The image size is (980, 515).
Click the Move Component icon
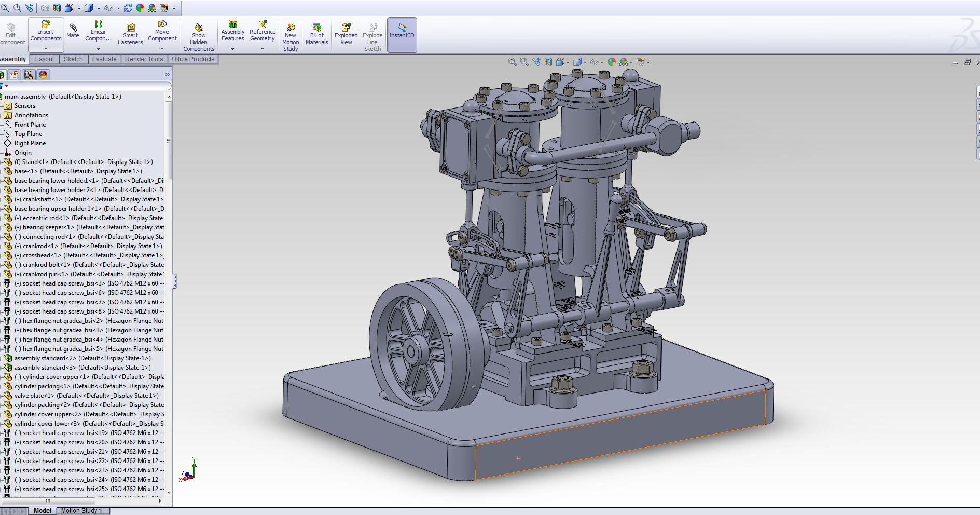tap(162, 31)
